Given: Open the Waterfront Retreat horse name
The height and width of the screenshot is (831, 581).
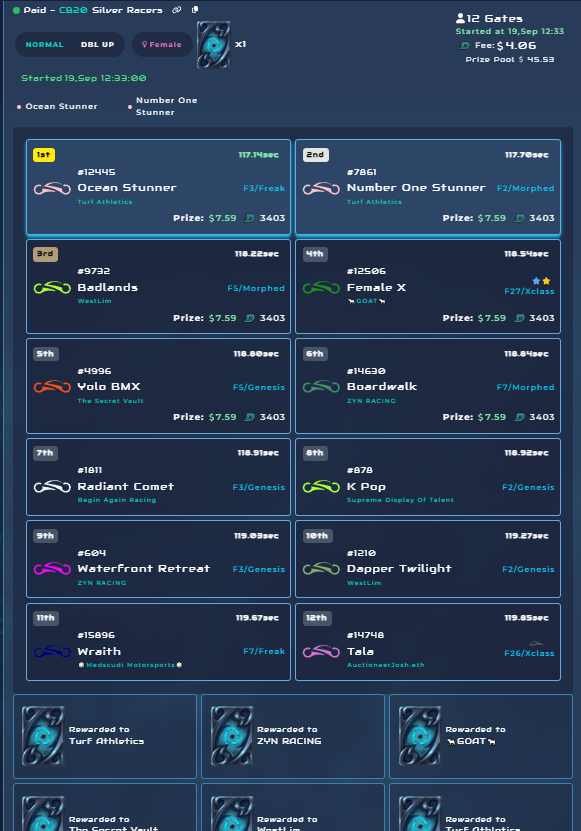Looking at the screenshot, I should click(x=144, y=568).
